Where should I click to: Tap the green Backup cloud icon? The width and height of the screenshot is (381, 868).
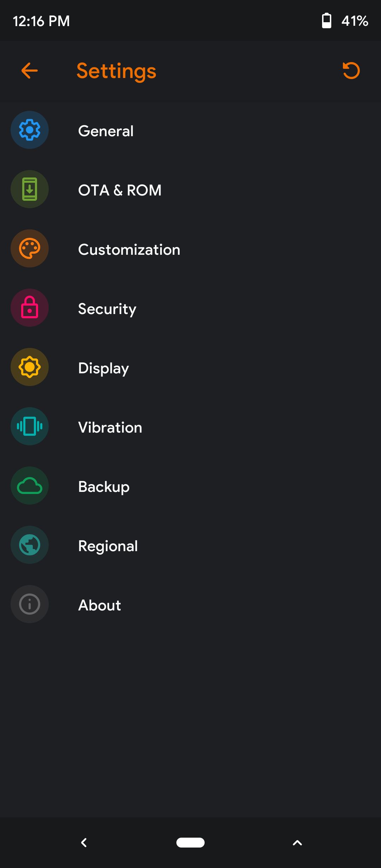[30, 486]
